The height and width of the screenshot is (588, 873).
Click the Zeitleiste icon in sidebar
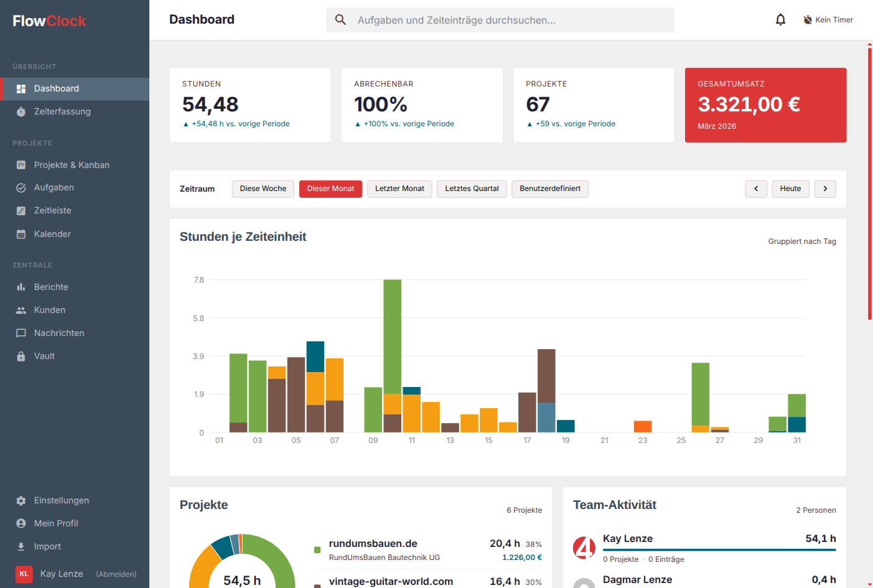pyautogui.click(x=21, y=211)
